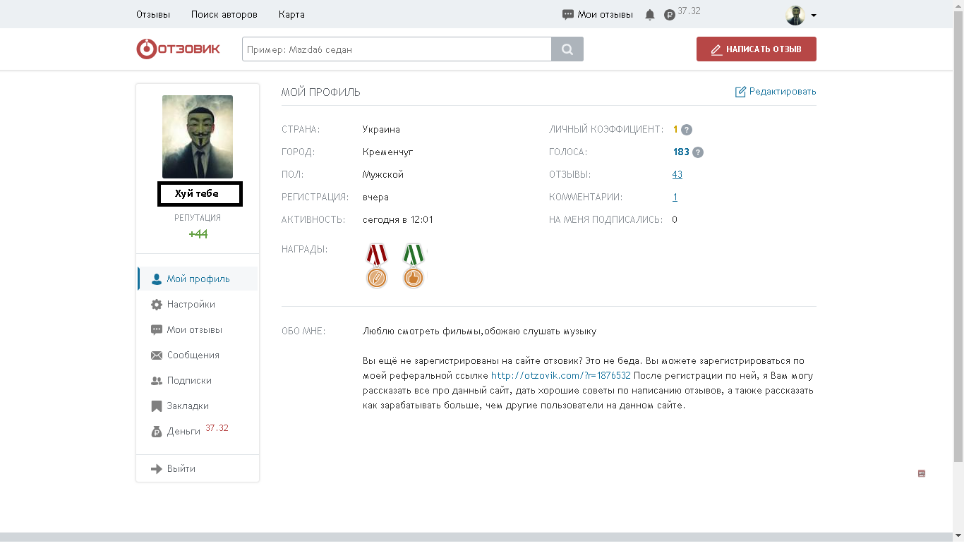Image resolution: width=964 pixels, height=560 pixels.
Task: Click the pencil icon on НАПИСАТЬ ОТЗЫВ
Action: [716, 49]
